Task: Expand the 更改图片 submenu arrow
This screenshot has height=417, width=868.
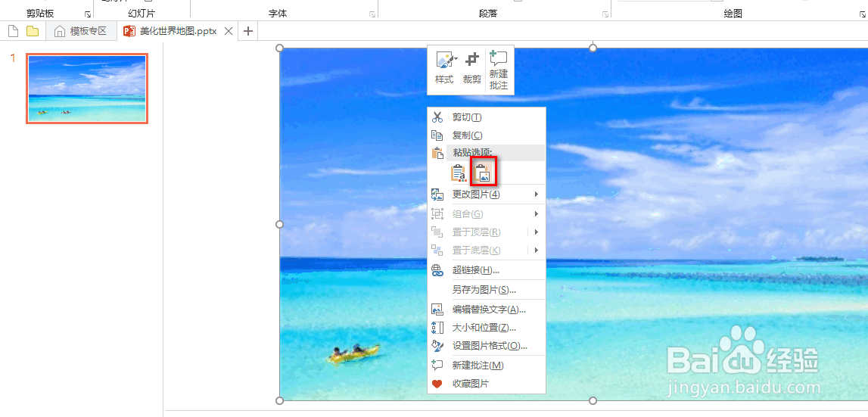Action: click(536, 194)
